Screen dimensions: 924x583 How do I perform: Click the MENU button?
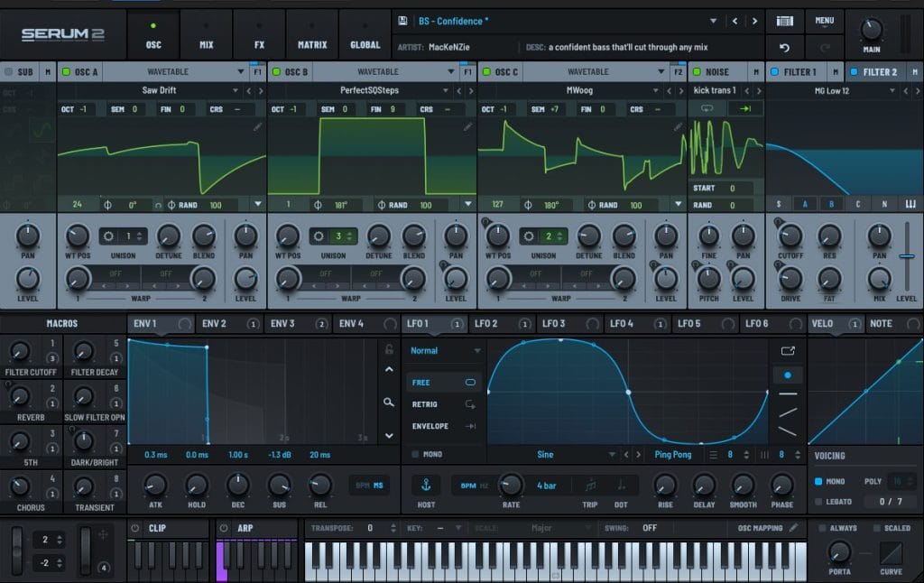[824, 20]
